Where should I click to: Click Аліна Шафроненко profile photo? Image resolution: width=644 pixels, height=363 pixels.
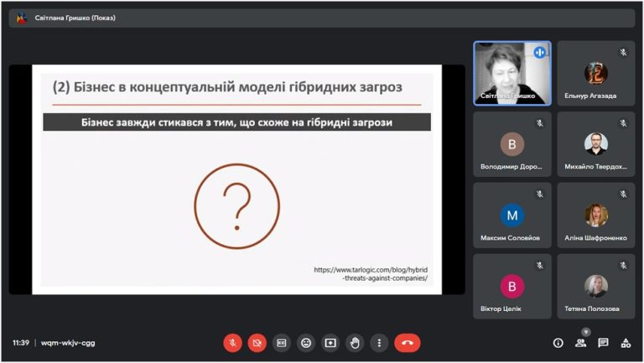(596, 215)
